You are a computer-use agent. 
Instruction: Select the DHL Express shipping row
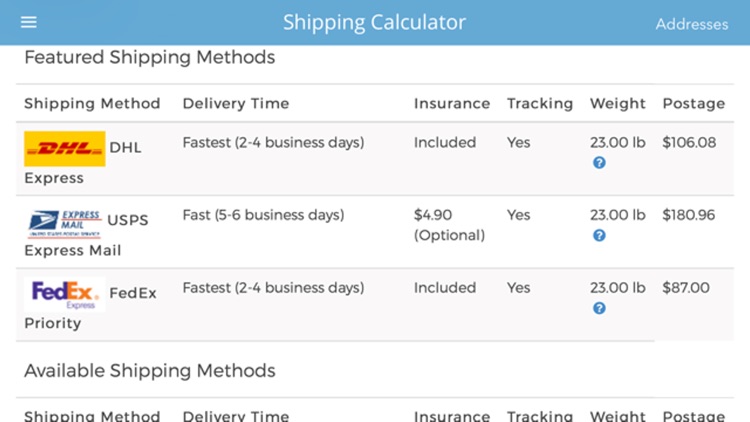(x=375, y=159)
